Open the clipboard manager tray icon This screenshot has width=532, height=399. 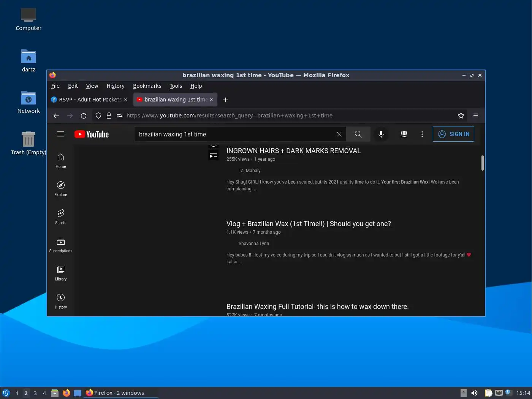(x=488, y=393)
